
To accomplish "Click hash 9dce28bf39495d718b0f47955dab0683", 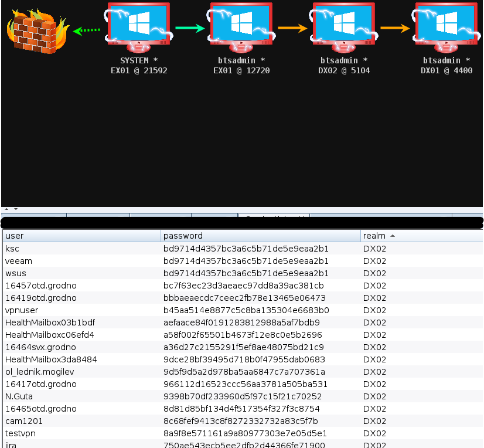I will (x=244, y=359).
